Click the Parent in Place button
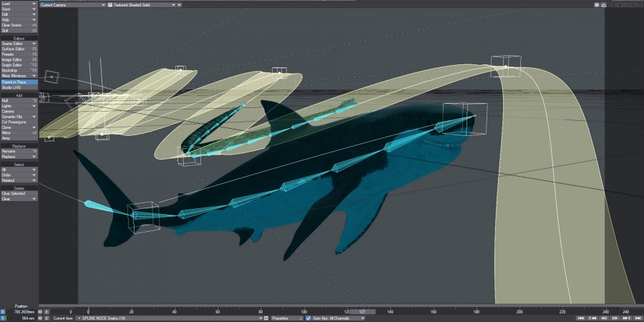This screenshot has width=644, height=322. click(x=19, y=82)
